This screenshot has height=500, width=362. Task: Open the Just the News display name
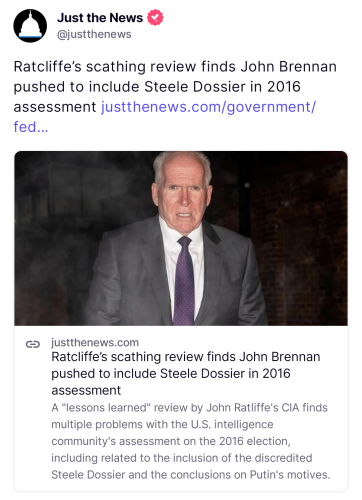[x=100, y=18]
